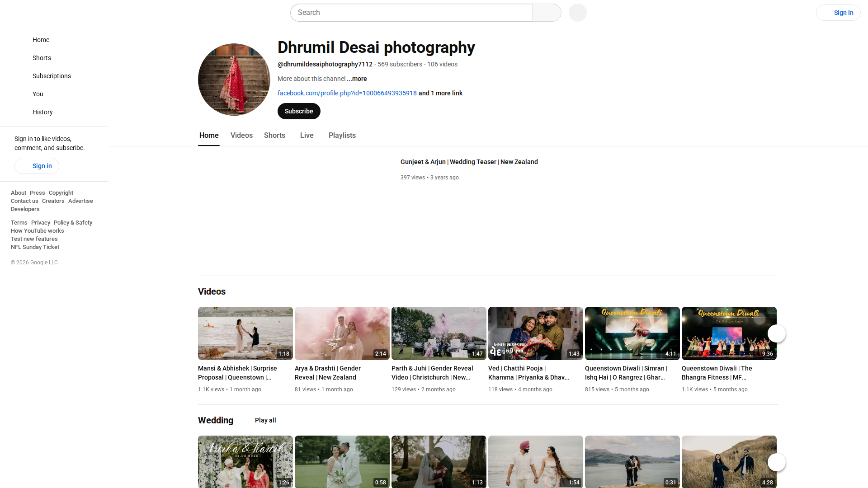Click the Subscriptions sidebar icon
This screenshot has width=868, height=488.
coord(20,76)
